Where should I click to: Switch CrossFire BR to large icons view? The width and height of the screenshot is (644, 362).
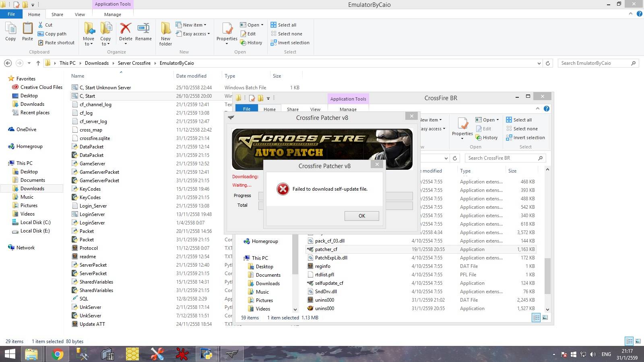(545, 318)
